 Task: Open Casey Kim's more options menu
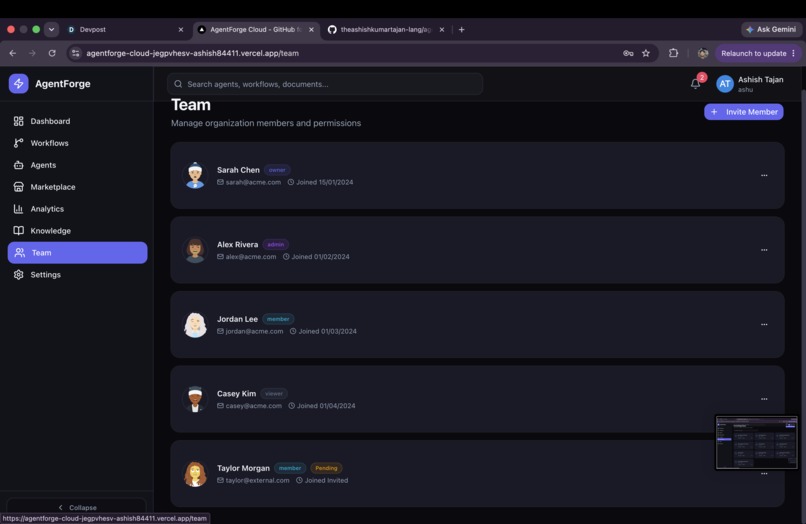click(x=764, y=399)
